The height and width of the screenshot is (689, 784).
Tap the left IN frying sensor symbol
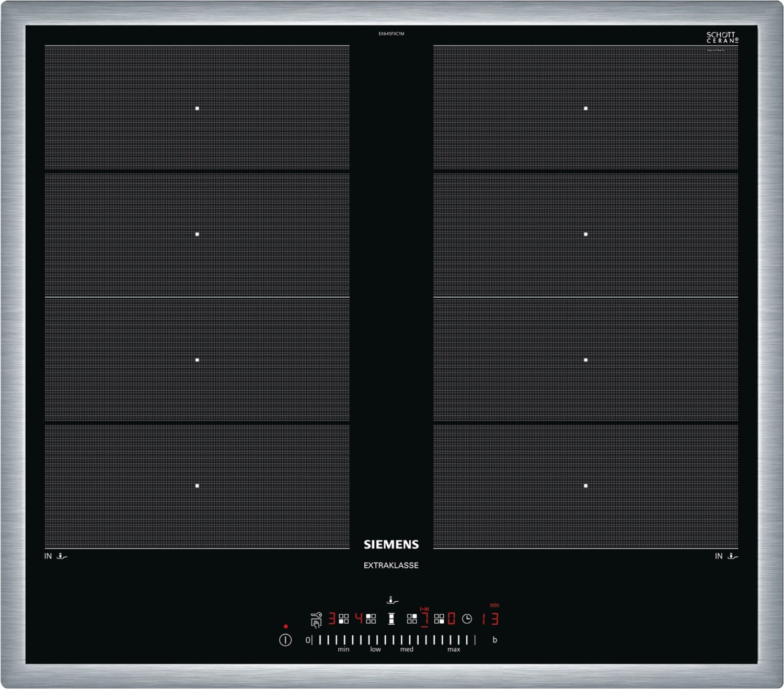(x=56, y=556)
